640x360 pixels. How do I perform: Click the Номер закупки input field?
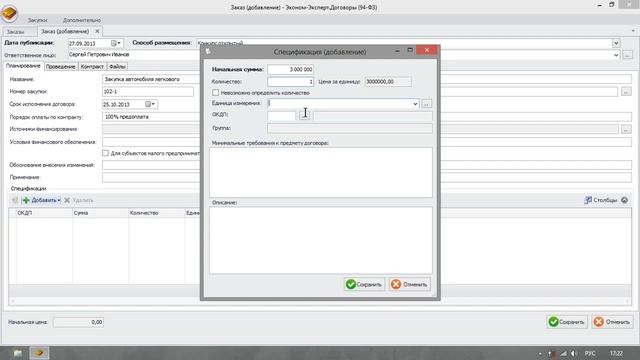pos(148,92)
